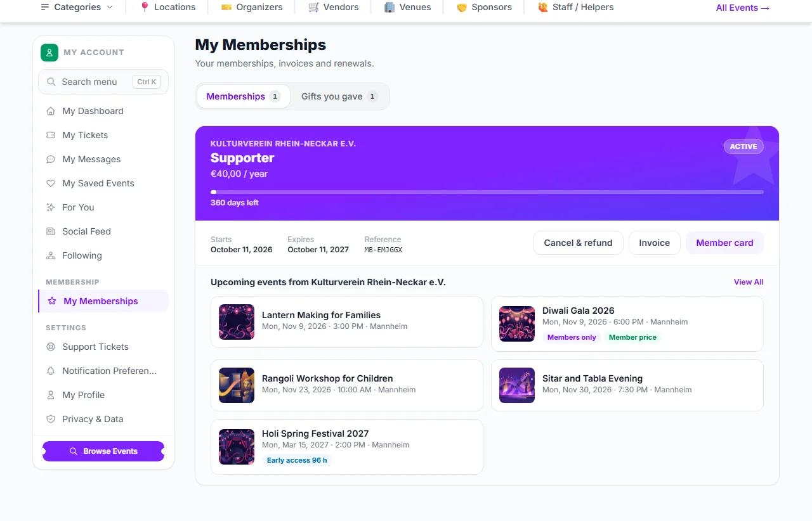The image size is (812, 521).
Task: Click the Browse Events button
Action: click(x=103, y=451)
